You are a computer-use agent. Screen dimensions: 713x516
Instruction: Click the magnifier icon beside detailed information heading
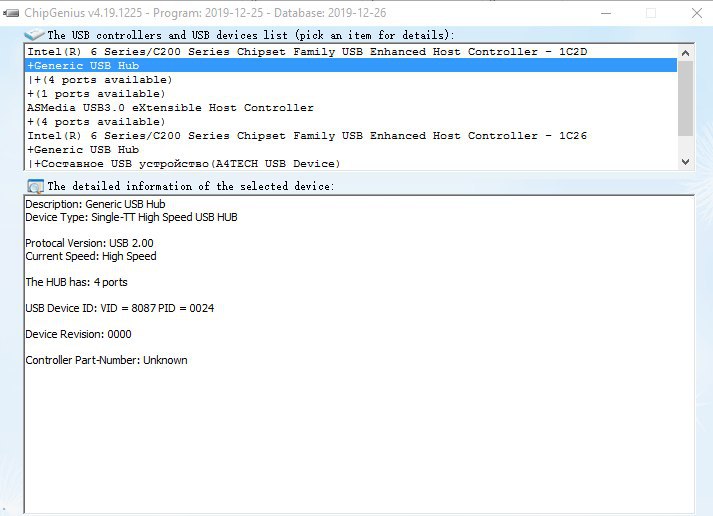(x=35, y=186)
